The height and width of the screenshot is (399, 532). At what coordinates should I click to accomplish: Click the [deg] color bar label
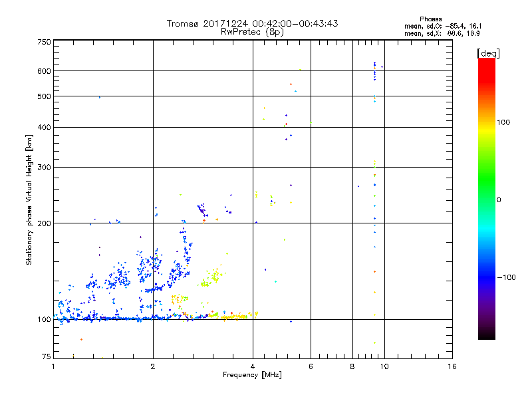click(x=488, y=53)
